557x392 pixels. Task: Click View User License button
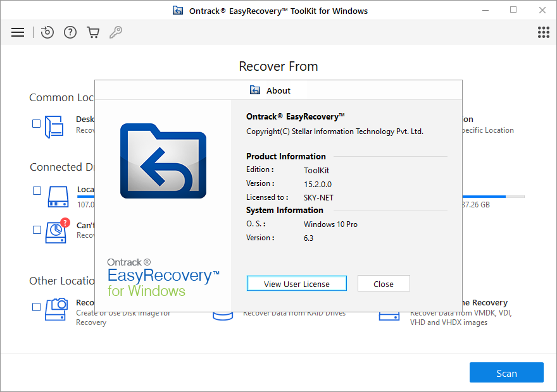pos(297,283)
